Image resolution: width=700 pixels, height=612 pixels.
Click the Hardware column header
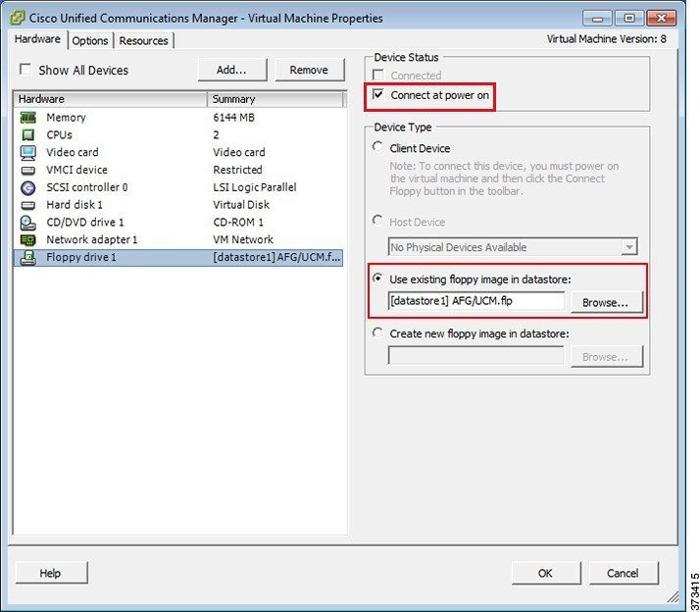coord(110,99)
